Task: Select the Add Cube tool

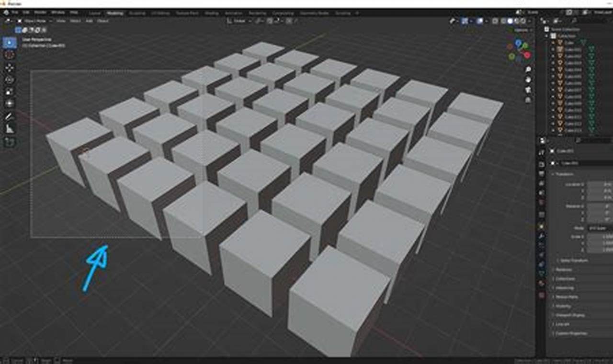Action: pyautogui.click(x=10, y=142)
